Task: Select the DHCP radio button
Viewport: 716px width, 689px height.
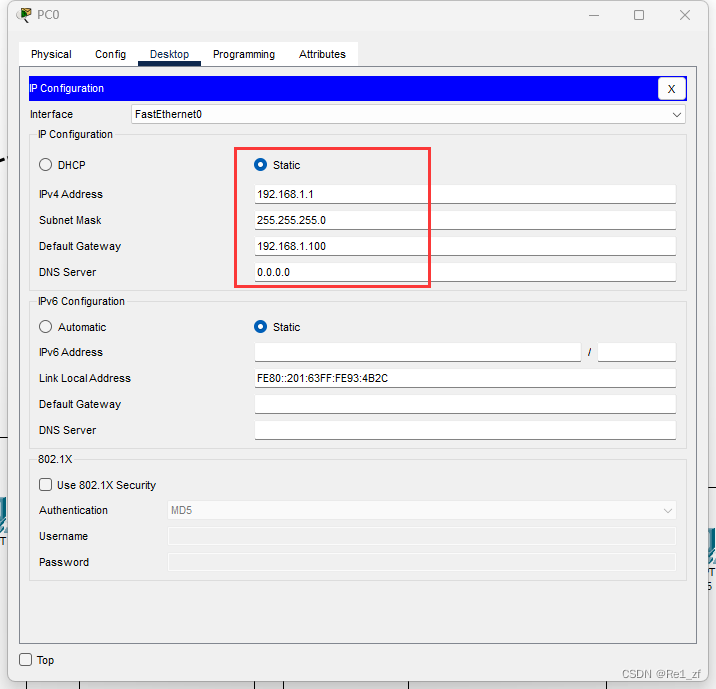Action: pyautogui.click(x=45, y=165)
